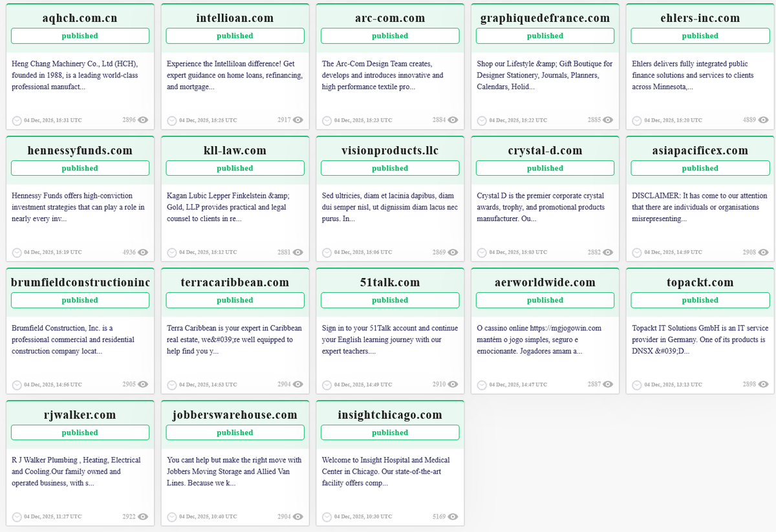Click the eye views icon on ehlers-inc.com card
Screen dimensions: 776x532
tap(764, 120)
